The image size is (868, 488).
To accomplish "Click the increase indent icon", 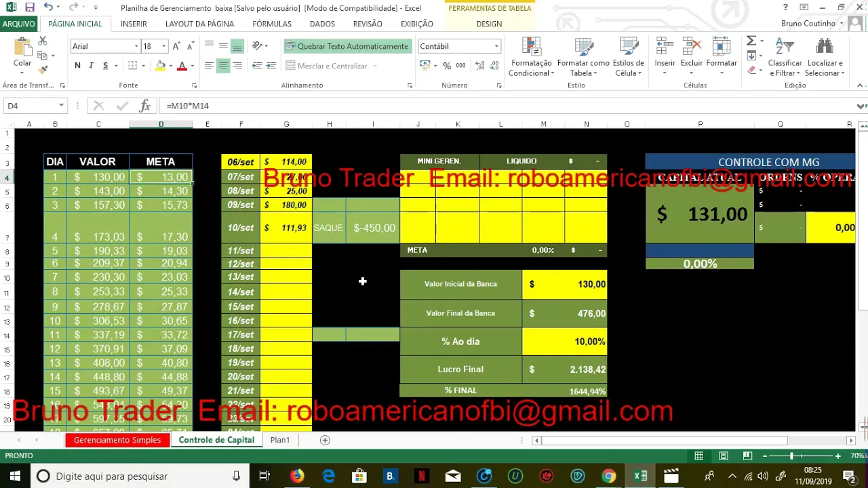I will pos(271,66).
